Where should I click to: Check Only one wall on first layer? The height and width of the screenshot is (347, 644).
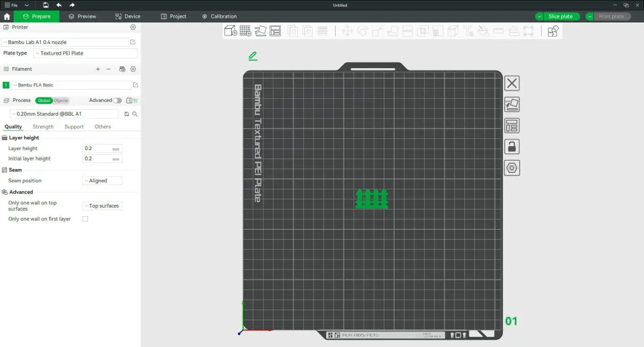click(x=85, y=219)
